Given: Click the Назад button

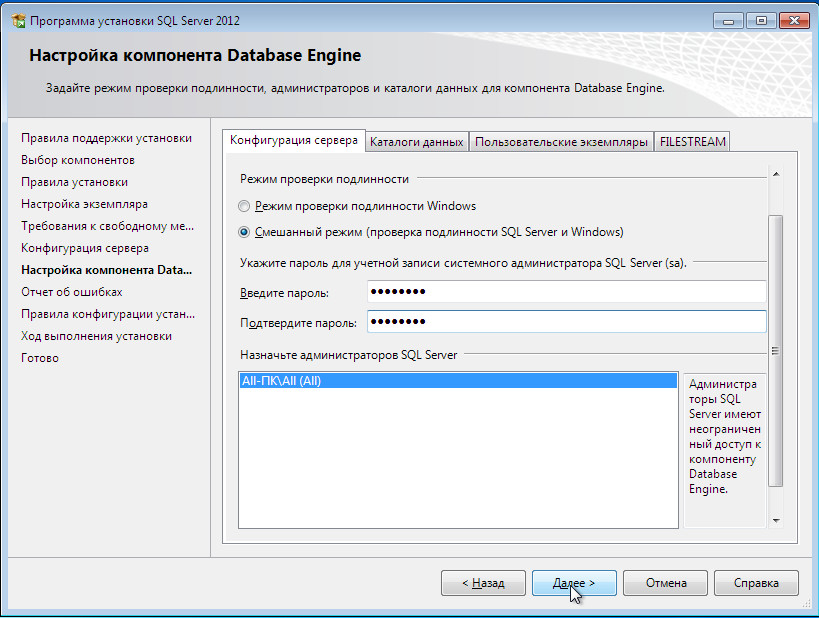Looking at the screenshot, I should [483, 583].
